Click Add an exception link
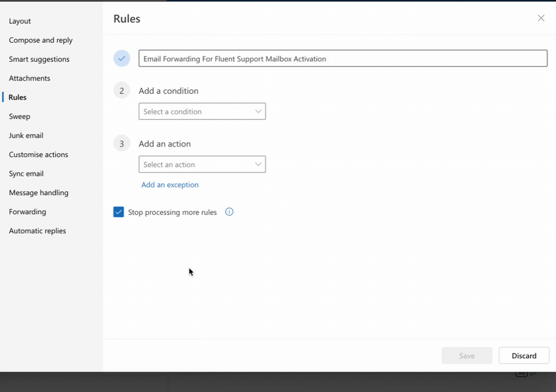The height and width of the screenshot is (392, 556). [170, 185]
